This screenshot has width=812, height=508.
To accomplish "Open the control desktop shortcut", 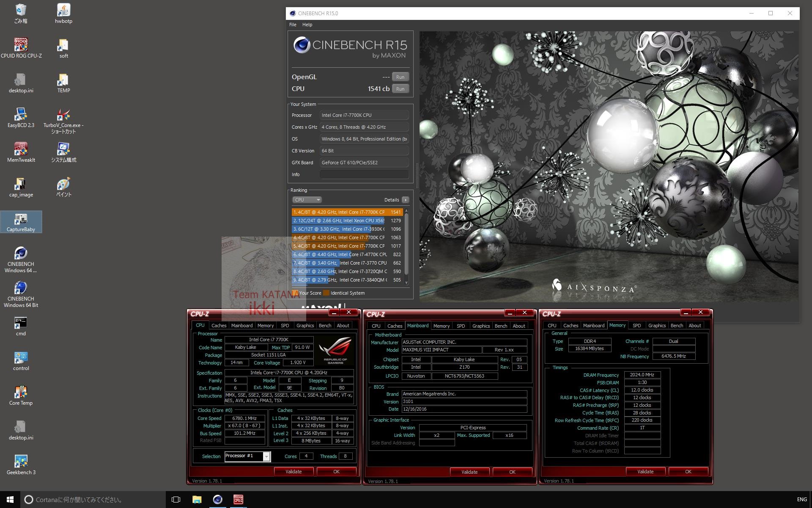I will click(x=21, y=360).
